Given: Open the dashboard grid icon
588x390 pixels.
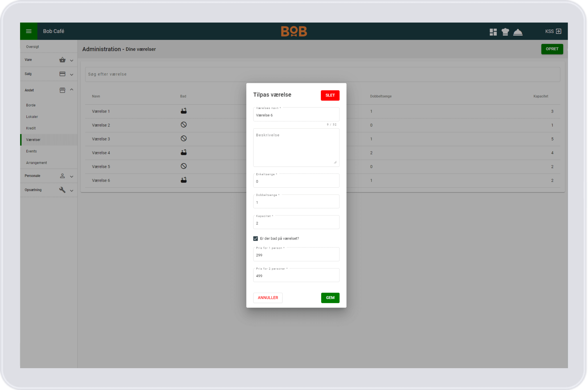Looking at the screenshot, I should click(x=493, y=32).
